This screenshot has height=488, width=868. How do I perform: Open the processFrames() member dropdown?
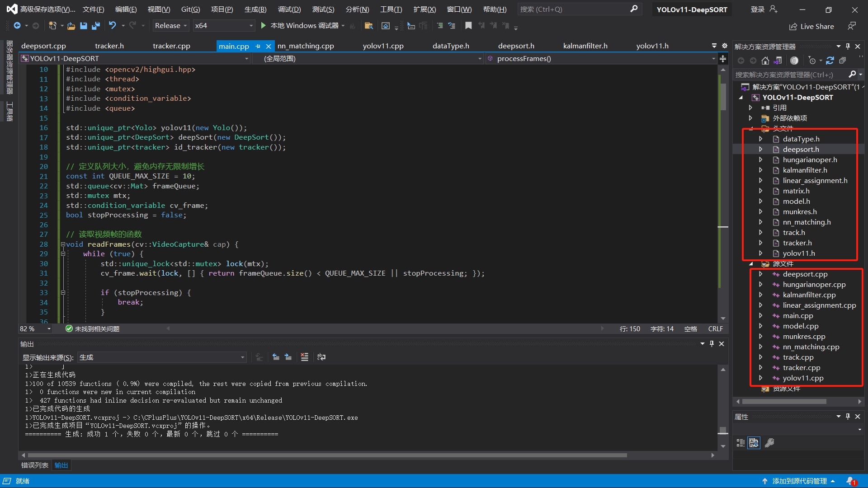[x=601, y=59]
